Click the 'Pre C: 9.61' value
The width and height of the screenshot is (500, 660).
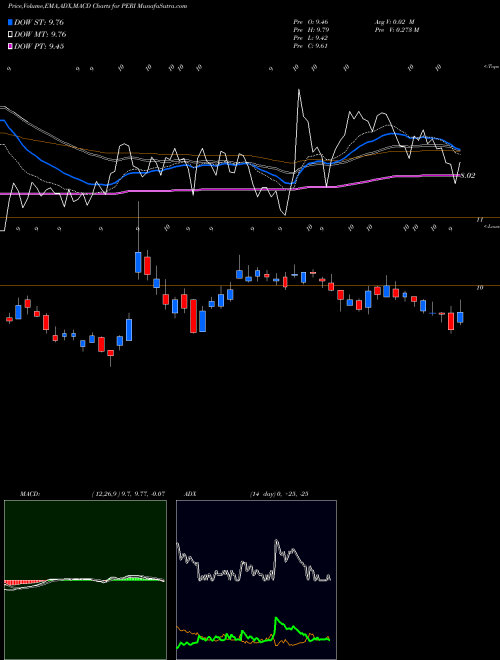(x=311, y=46)
